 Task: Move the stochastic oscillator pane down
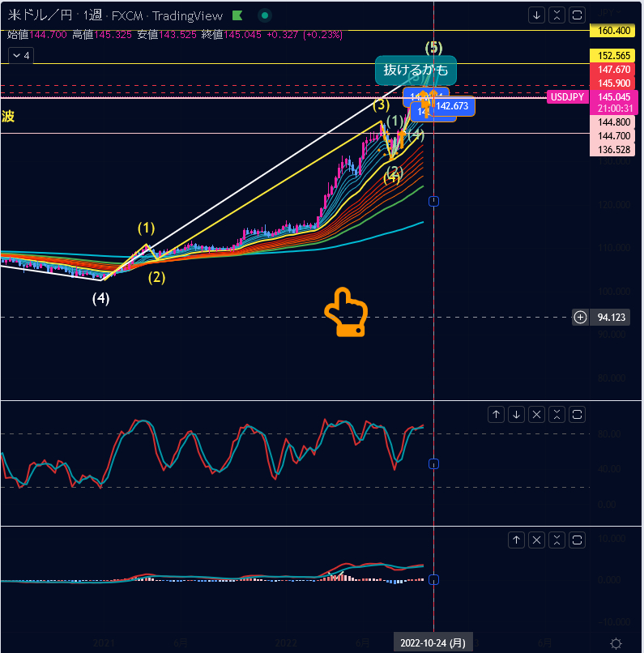[516, 414]
